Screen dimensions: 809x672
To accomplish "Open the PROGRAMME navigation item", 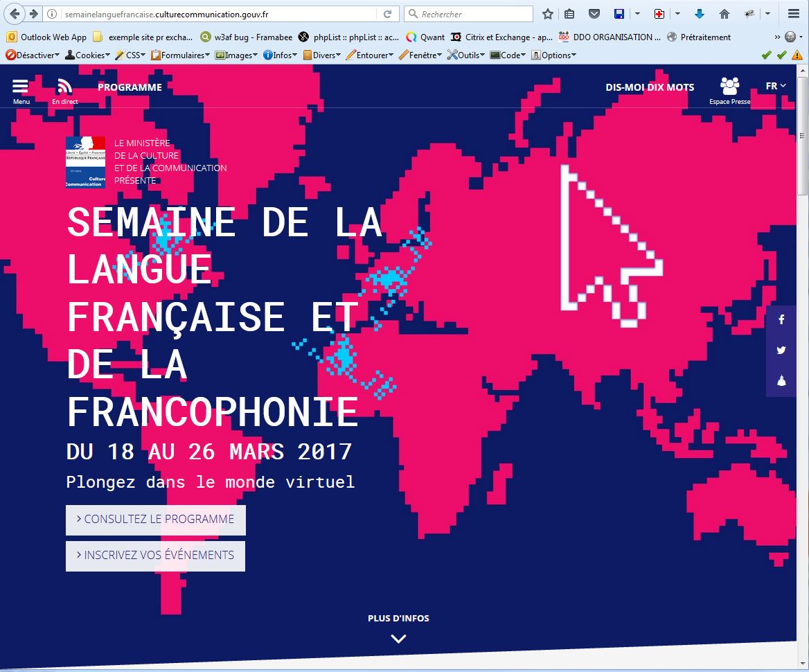I will [x=130, y=87].
